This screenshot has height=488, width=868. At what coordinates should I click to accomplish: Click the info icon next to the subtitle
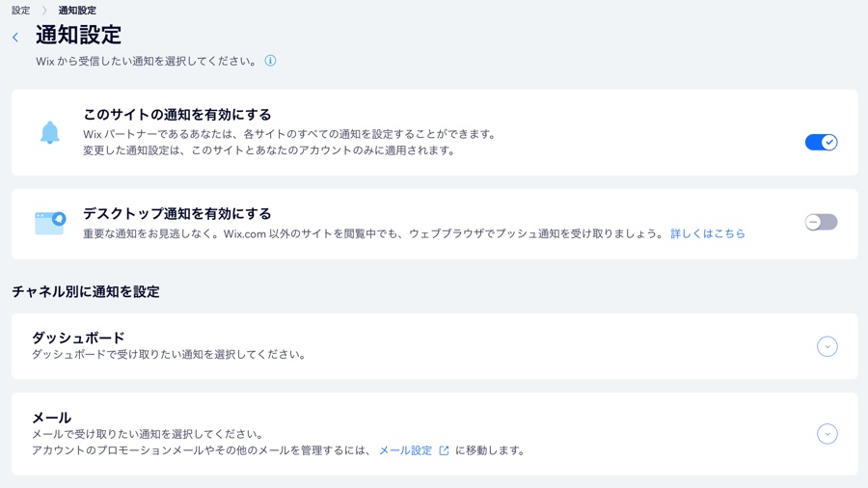click(x=270, y=61)
